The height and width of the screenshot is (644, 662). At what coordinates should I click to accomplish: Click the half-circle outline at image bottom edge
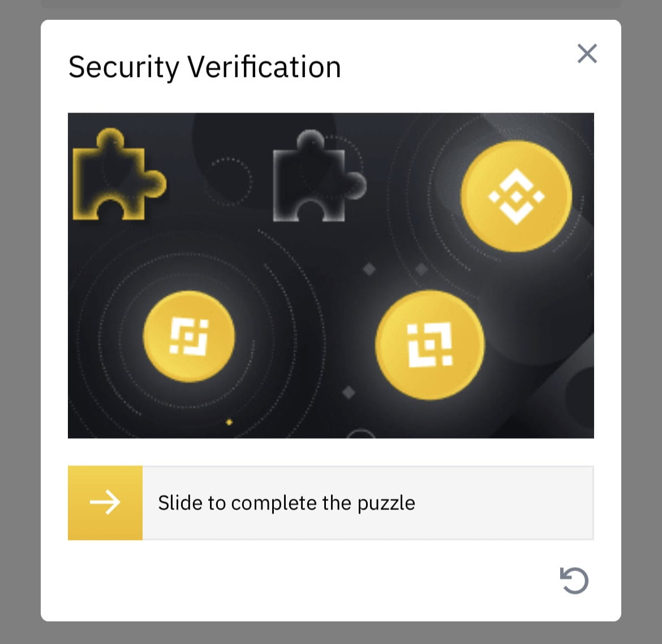pyautogui.click(x=360, y=434)
